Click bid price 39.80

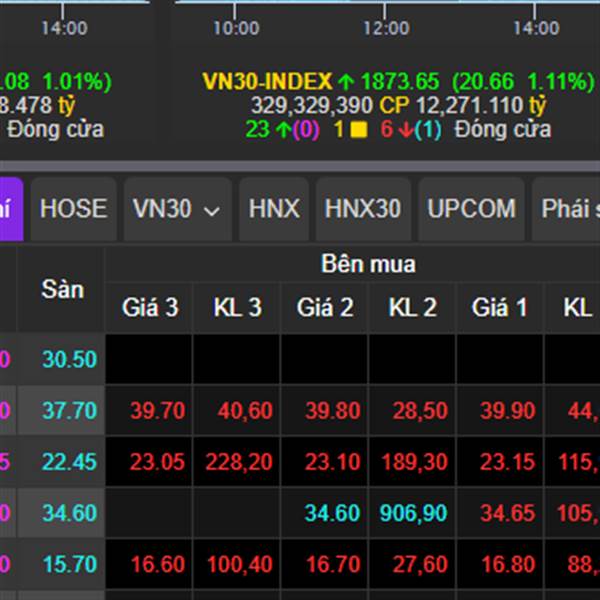333,411
